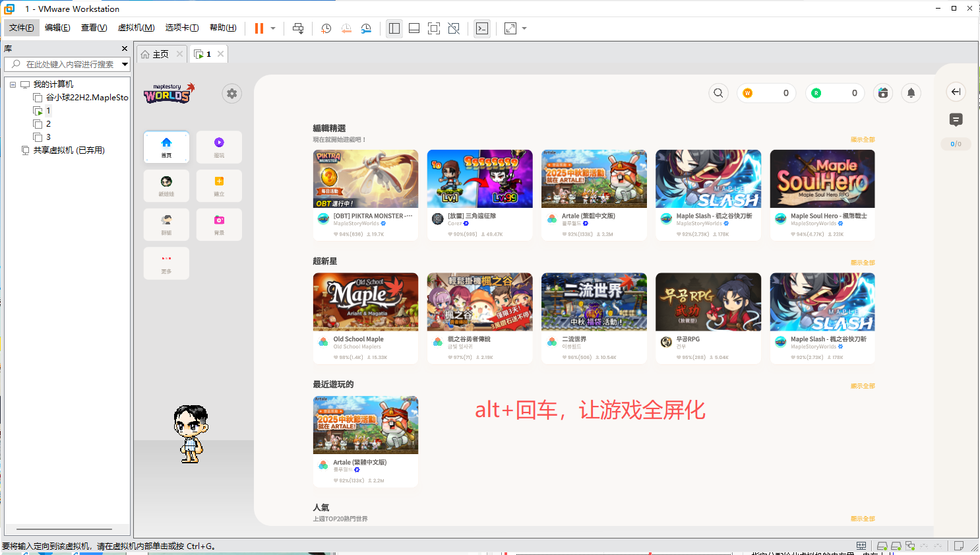Switch to the 主页 tab
Viewport: 980px width, 555px height.
click(x=162, y=54)
